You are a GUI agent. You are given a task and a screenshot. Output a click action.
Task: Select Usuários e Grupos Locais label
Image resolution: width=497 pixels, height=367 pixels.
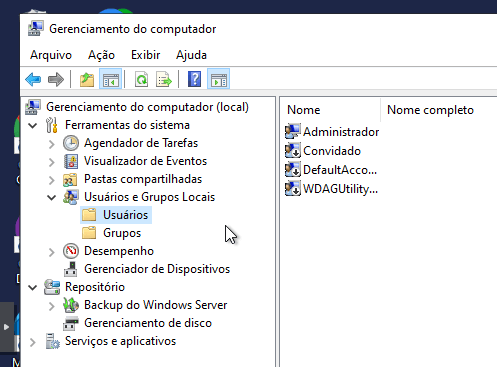click(149, 197)
